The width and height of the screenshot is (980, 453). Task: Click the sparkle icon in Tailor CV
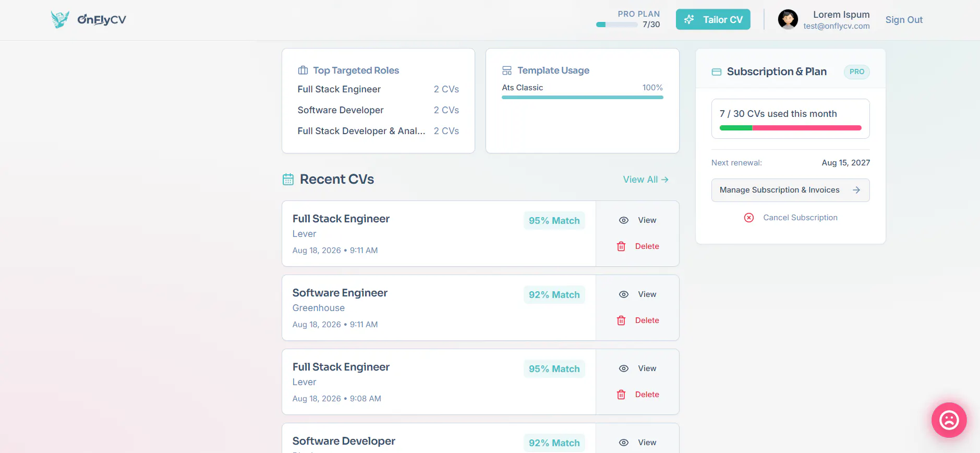[689, 19]
